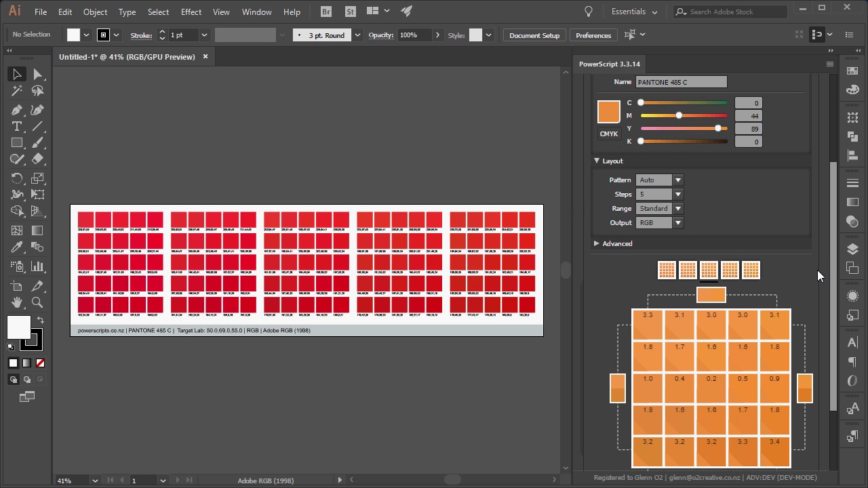Click the Document Setup button
The height and width of the screenshot is (488, 868).
pyautogui.click(x=534, y=35)
